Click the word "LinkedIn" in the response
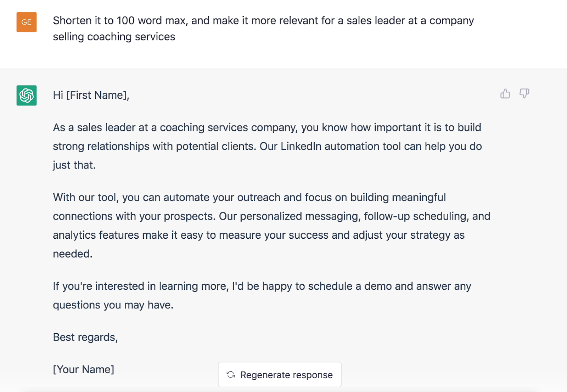The height and width of the screenshot is (392, 567). click(301, 146)
